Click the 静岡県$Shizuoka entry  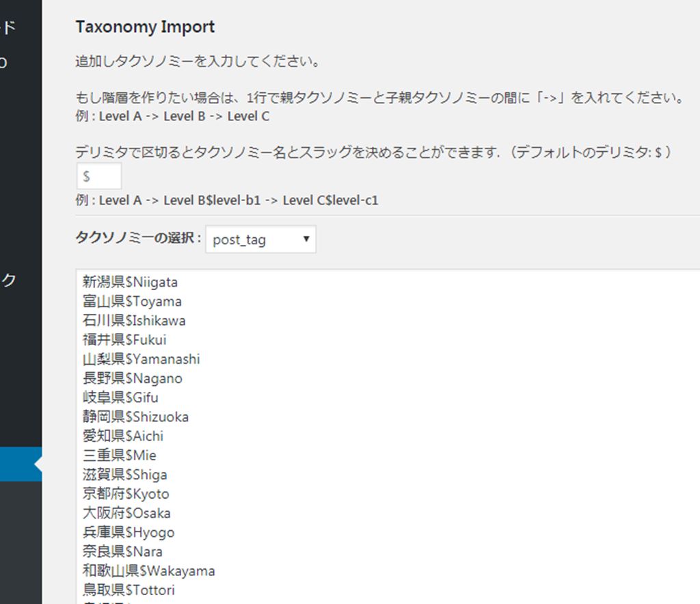(135, 417)
